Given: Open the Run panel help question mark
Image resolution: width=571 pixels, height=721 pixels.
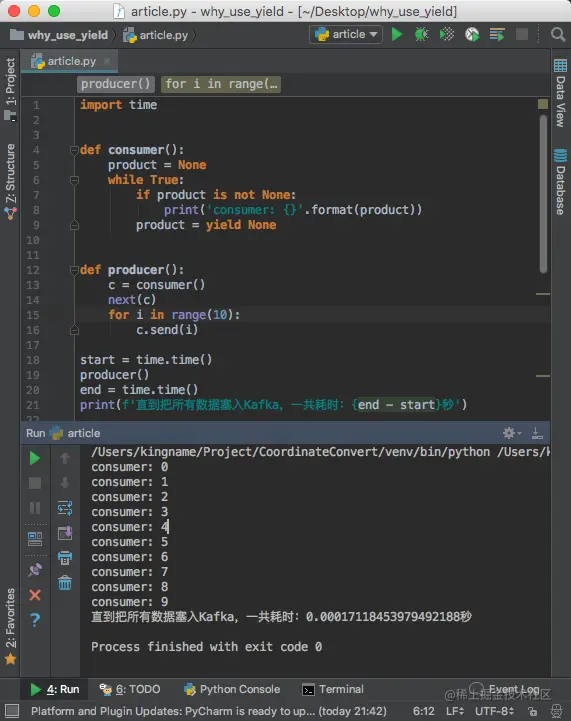Looking at the screenshot, I should point(35,620).
